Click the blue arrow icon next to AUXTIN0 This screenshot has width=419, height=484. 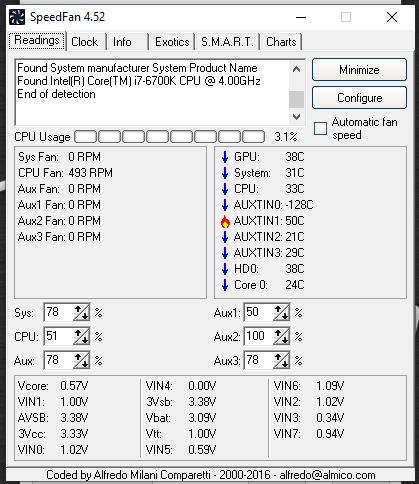point(225,205)
